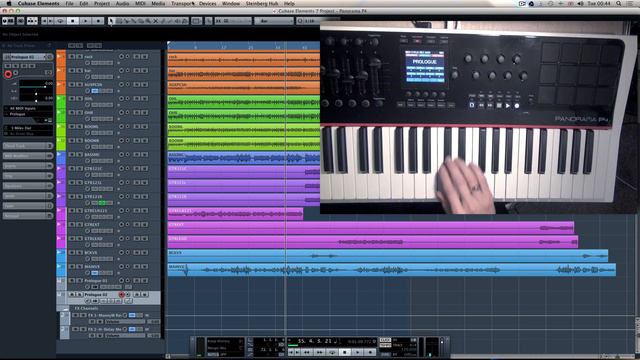The image size is (640, 360).
Task: Toggle the CLICK metronome button
Action: [385, 340]
